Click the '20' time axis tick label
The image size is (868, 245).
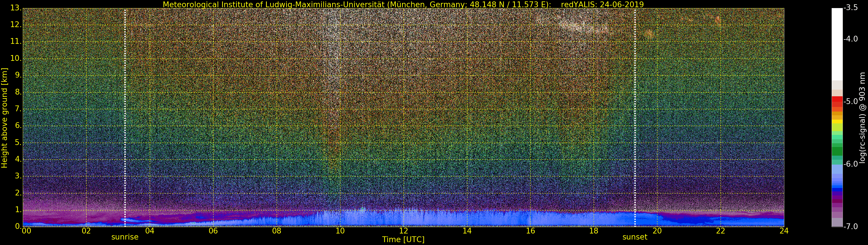[x=657, y=231]
